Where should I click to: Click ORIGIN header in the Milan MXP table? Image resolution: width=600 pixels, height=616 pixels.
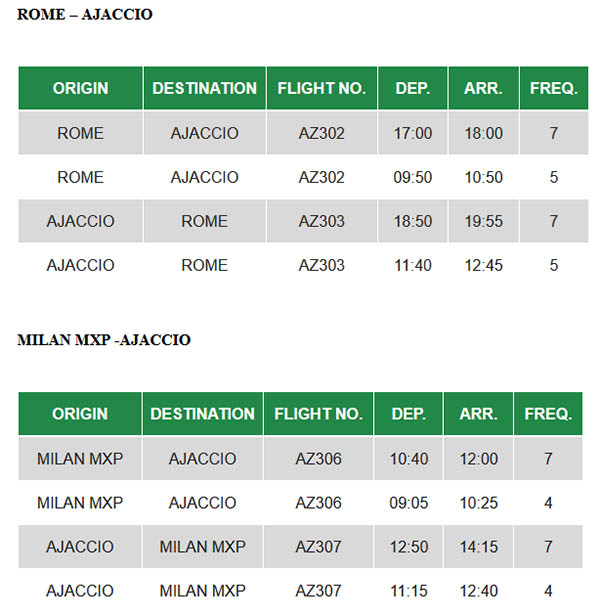tap(80, 414)
